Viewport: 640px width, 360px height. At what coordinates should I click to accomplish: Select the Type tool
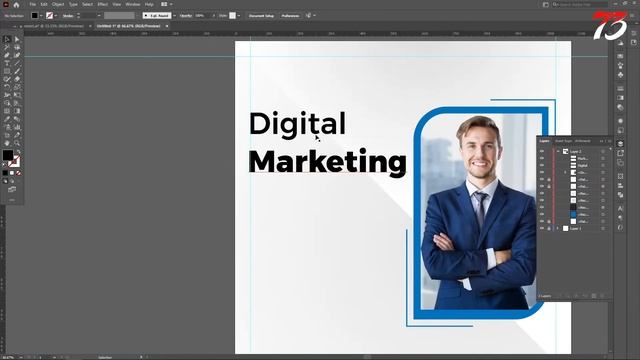7,63
